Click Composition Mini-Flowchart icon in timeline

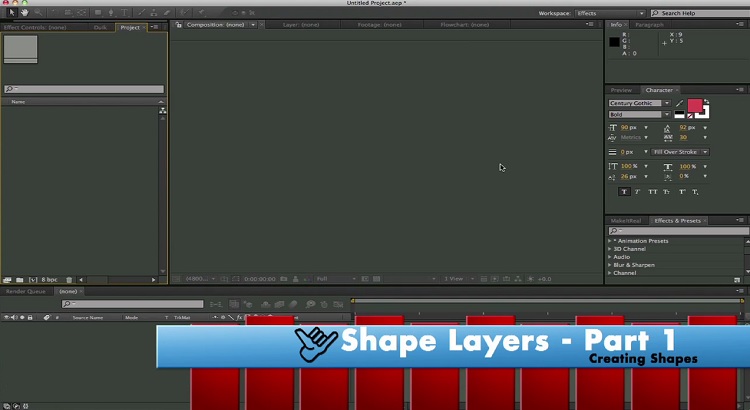pos(216,304)
